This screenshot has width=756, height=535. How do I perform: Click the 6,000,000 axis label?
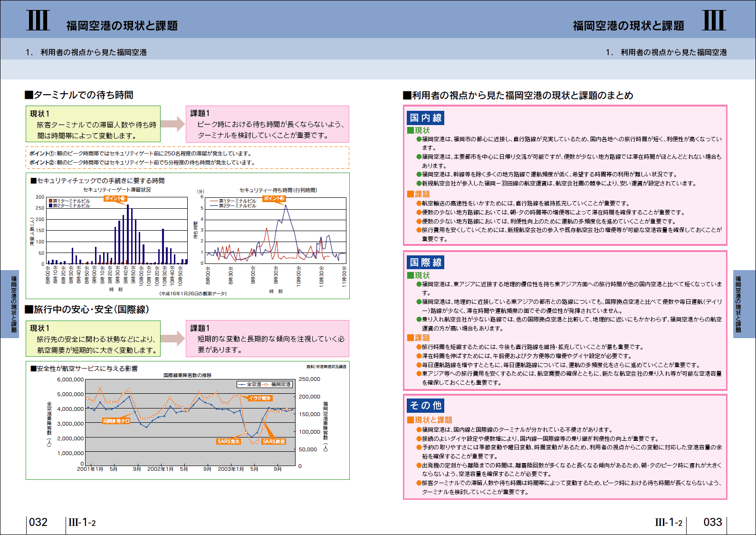70,379
